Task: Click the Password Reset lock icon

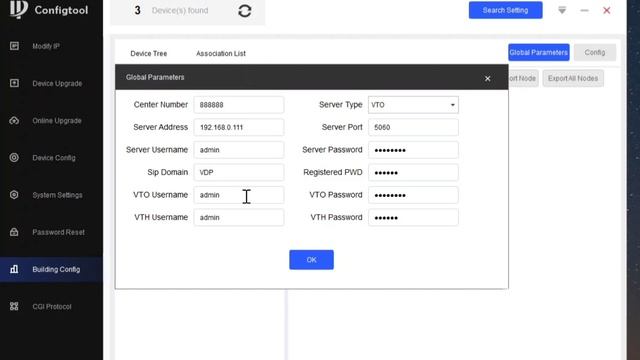Action: tap(14, 232)
